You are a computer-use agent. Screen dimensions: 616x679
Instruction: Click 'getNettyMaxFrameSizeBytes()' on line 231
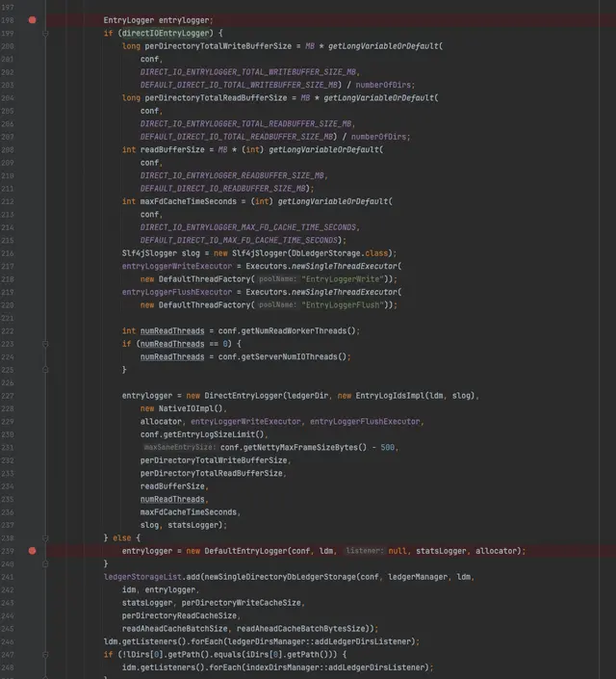pos(303,447)
